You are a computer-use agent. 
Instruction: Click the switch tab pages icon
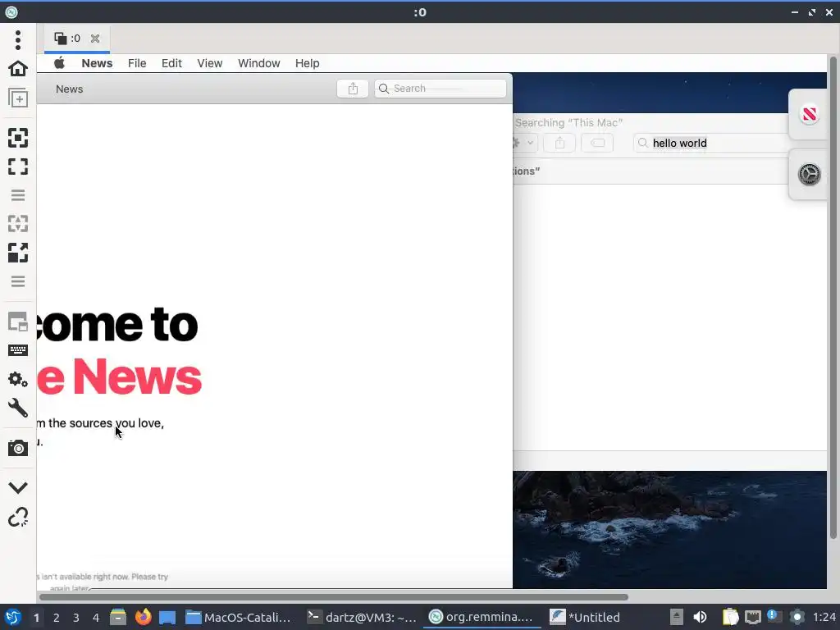coord(18,322)
